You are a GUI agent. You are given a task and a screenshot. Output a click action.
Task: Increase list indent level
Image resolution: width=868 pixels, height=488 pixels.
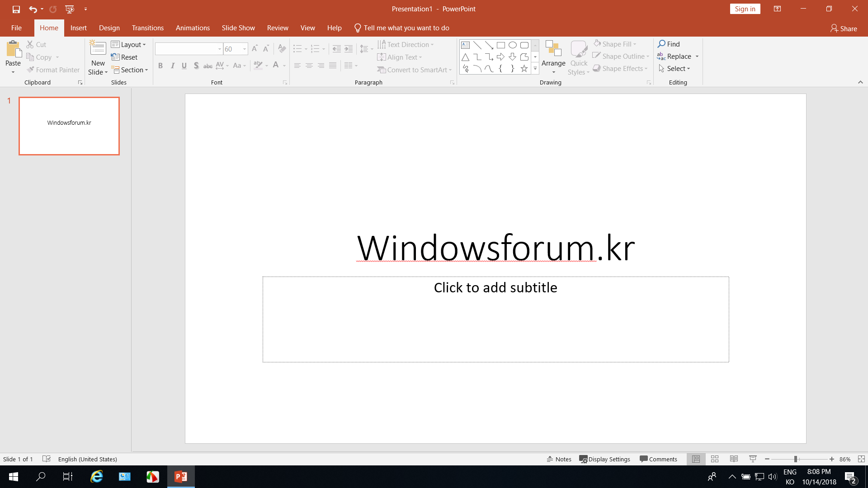pos(349,49)
